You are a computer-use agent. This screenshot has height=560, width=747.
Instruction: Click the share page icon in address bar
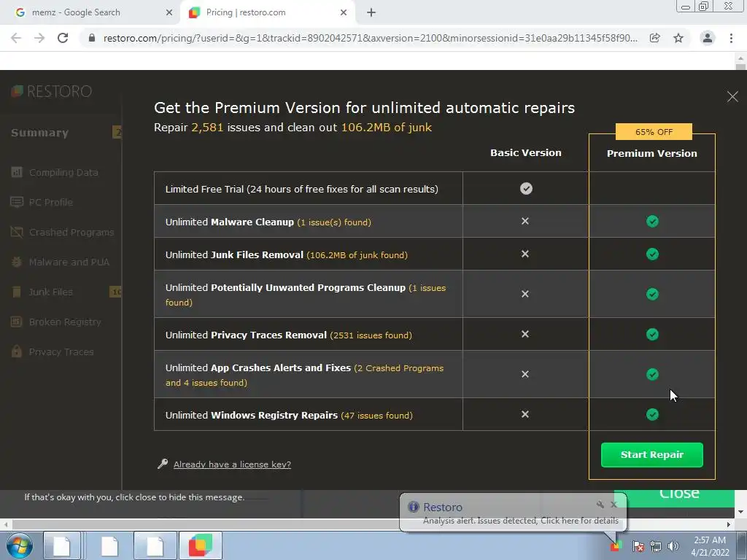655,38
